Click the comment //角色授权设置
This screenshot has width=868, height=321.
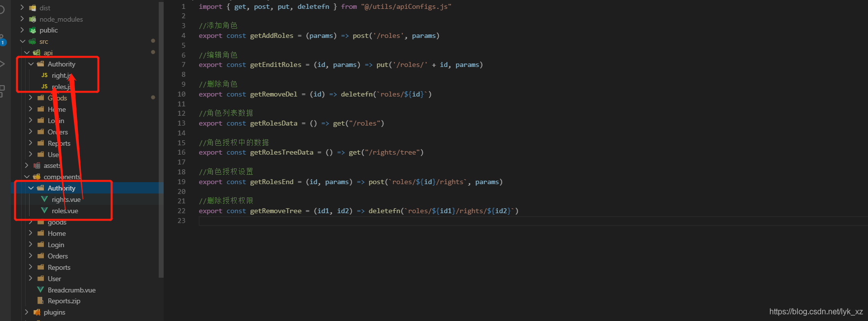coord(226,171)
